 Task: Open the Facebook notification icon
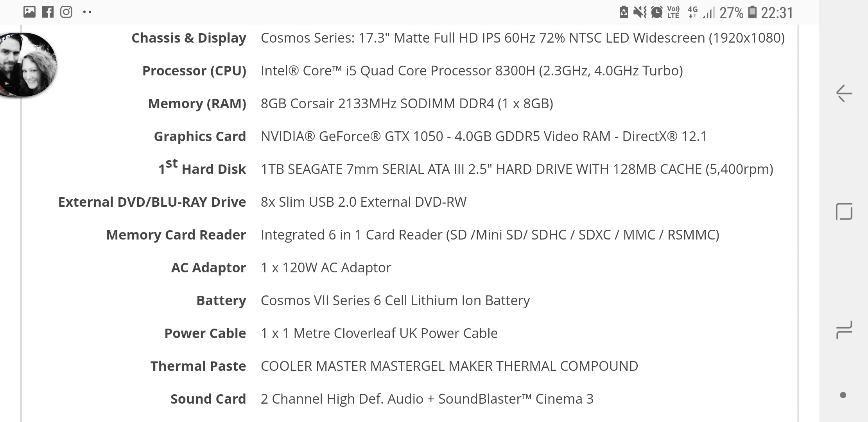coord(48,12)
